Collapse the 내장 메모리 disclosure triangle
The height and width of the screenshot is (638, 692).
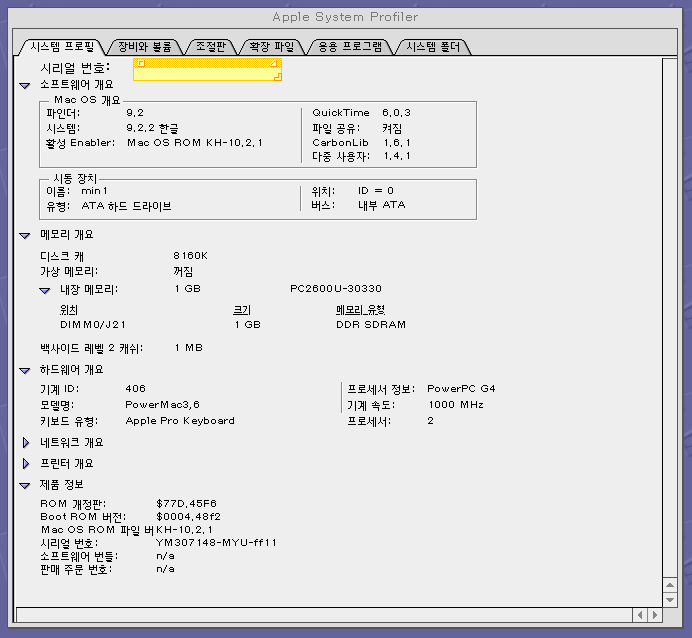44,289
